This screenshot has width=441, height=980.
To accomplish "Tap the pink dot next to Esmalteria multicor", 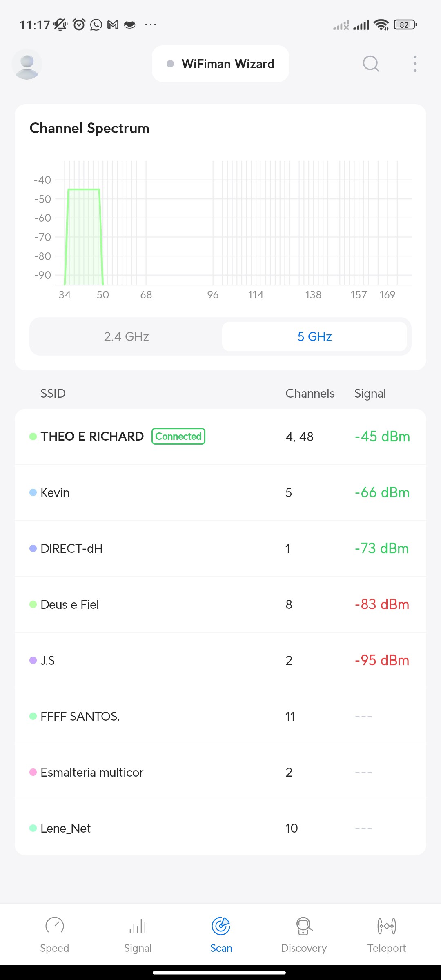I will coord(33,772).
